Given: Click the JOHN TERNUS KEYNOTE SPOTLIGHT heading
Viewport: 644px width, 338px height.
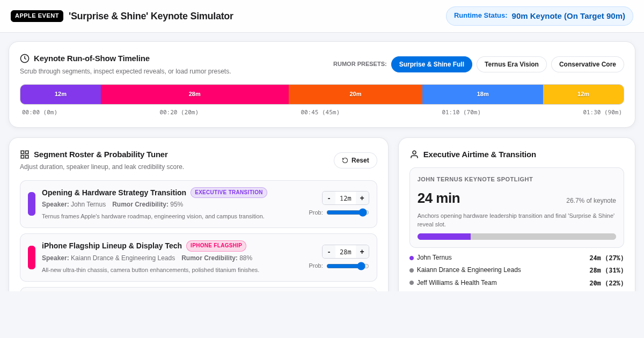Looking at the screenshot, I should pos(475,179).
